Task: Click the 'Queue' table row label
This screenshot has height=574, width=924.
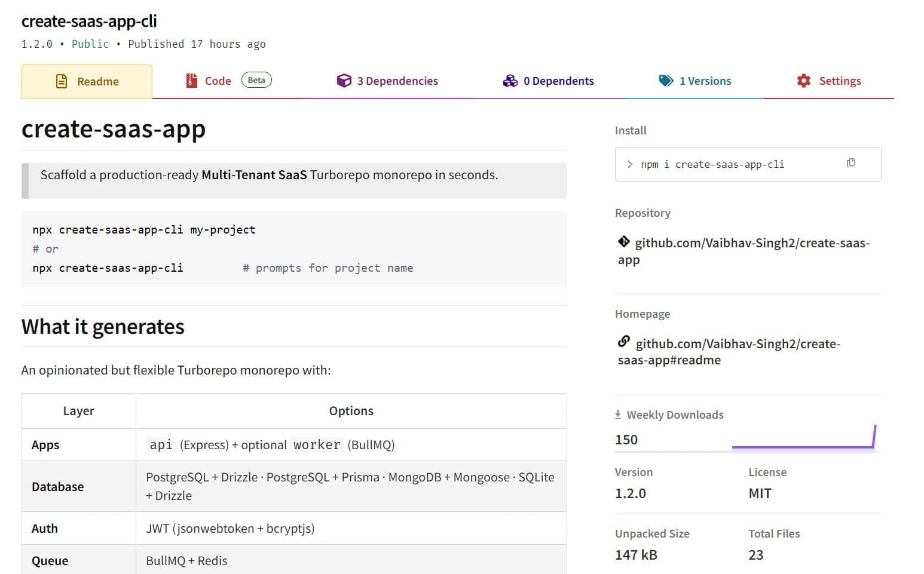Action: (x=50, y=561)
